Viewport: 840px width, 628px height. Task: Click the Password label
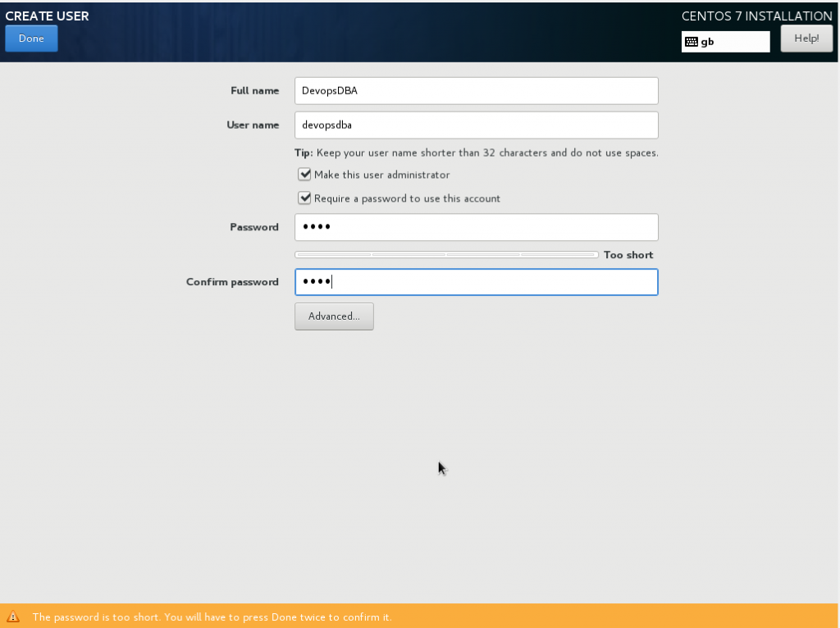tap(254, 227)
